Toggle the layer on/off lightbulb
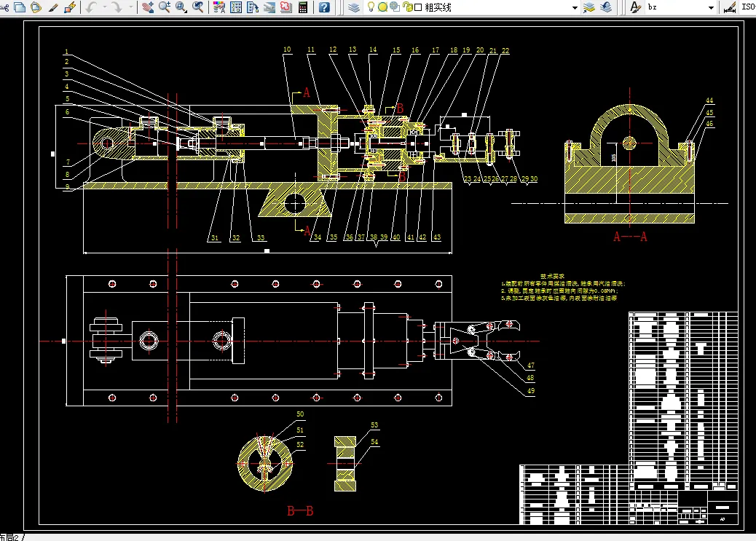 pyautogui.click(x=371, y=7)
